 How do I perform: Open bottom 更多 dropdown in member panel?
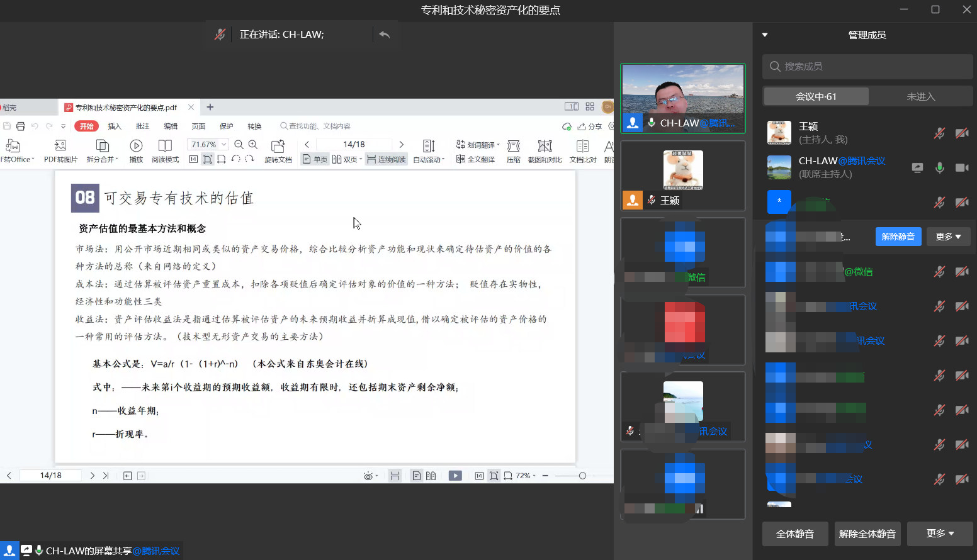coord(940,534)
